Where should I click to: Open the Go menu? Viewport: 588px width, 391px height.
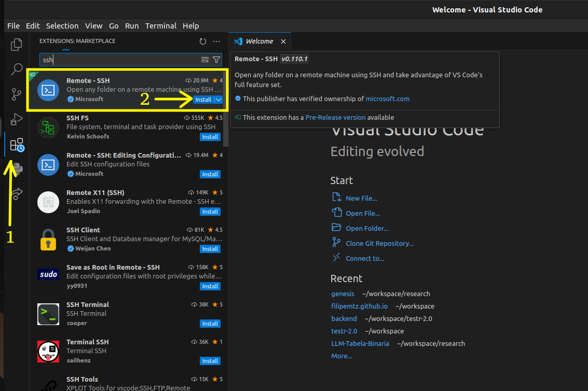114,26
